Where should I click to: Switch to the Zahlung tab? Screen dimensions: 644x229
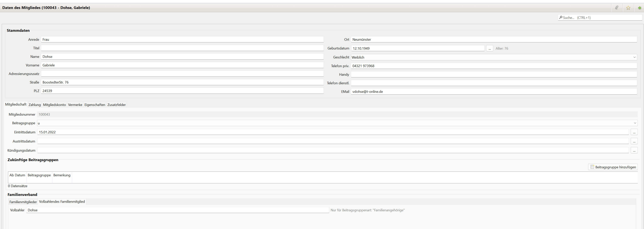[35, 105]
